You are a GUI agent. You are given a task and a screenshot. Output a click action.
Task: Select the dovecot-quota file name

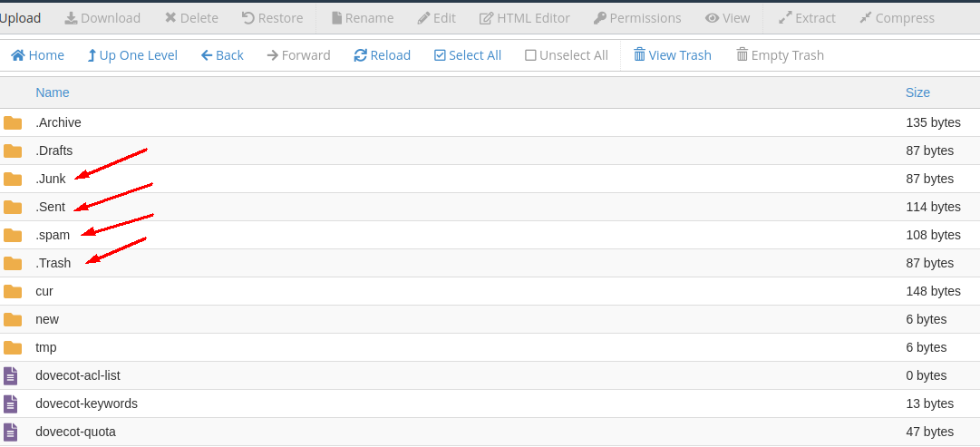point(75,432)
